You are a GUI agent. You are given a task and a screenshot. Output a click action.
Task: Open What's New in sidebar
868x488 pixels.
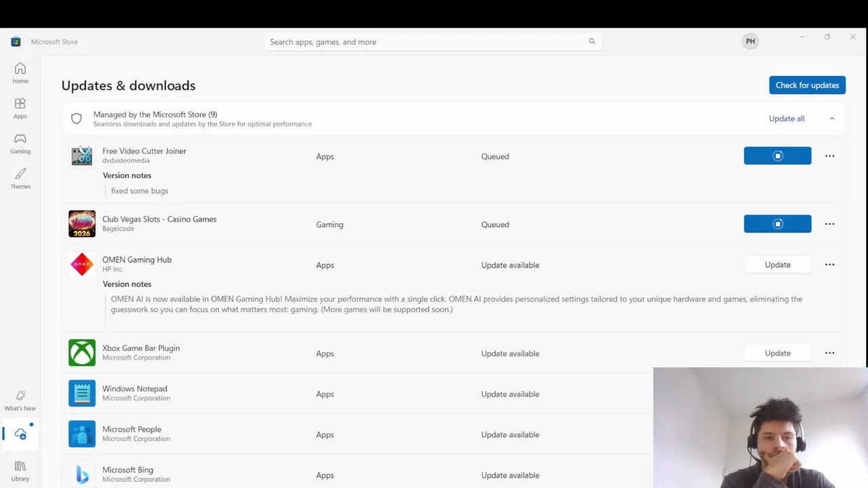(20, 400)
